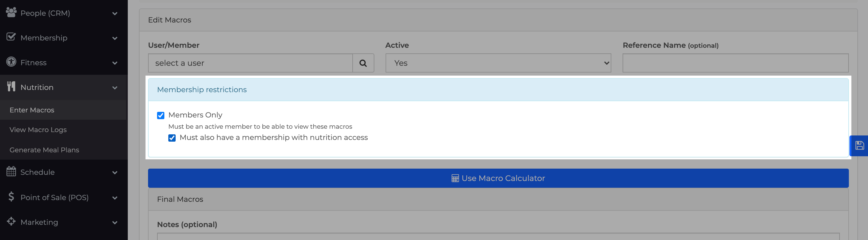Click the Fitness sidebar icon
Viewport: 868px width, 240px height.
tap(11, 62)
